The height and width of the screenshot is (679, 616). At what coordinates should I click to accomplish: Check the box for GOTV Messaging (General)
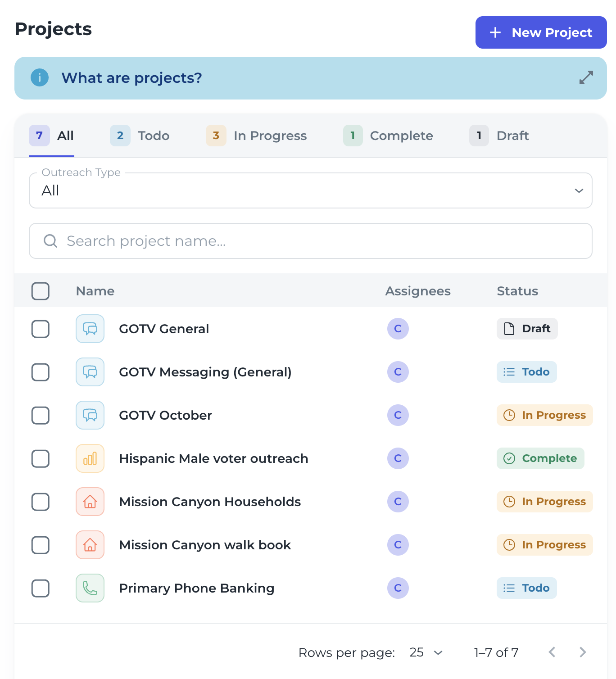click(x=41, y=372)
